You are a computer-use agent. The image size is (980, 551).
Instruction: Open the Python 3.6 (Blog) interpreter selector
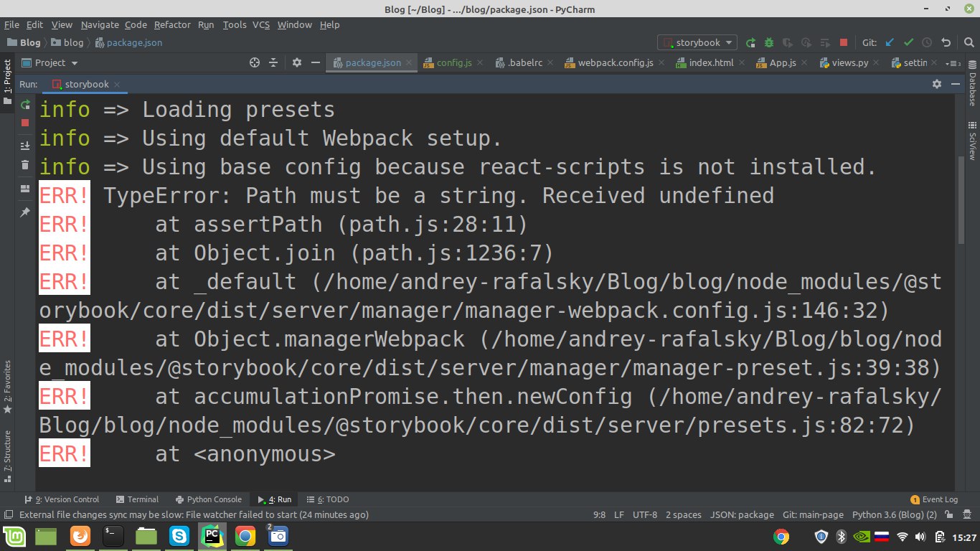point(894,514)
